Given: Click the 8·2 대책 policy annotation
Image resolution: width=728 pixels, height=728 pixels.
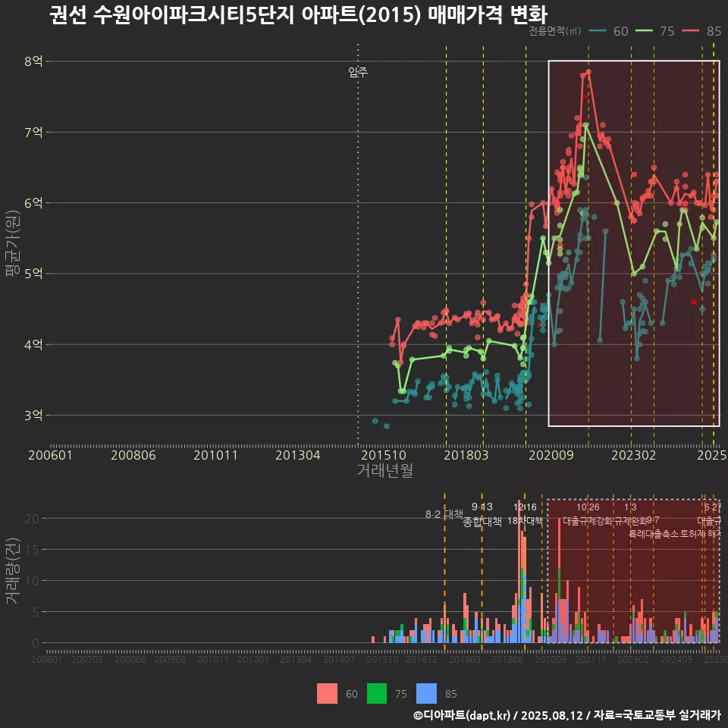Looking at the screenshot, I should [x=444, y=514].
